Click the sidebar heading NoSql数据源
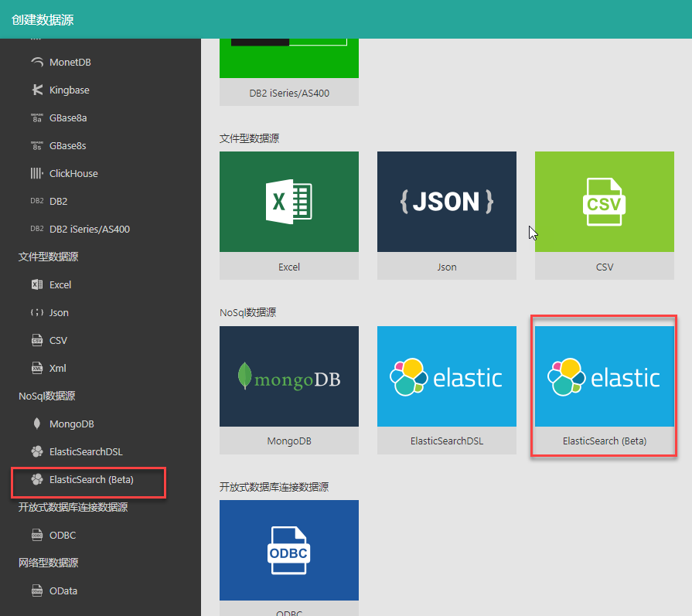692x616 pixels. 47,396
